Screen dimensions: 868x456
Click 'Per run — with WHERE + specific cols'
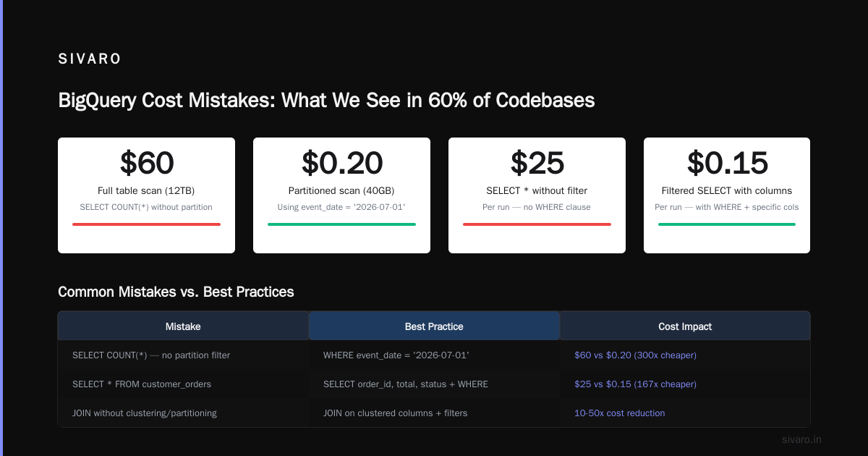pos(727,207)
